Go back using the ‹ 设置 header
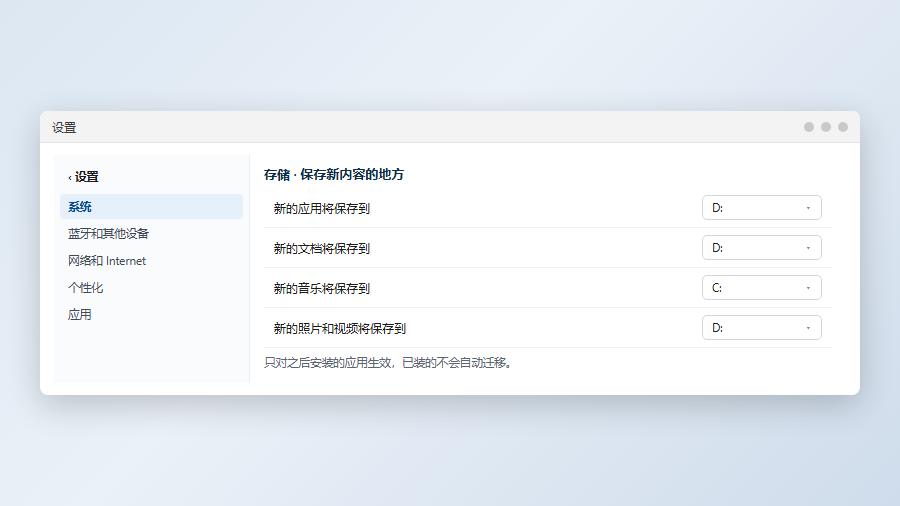The width and height of the screenshot is (900, 506). coord(84,177)
